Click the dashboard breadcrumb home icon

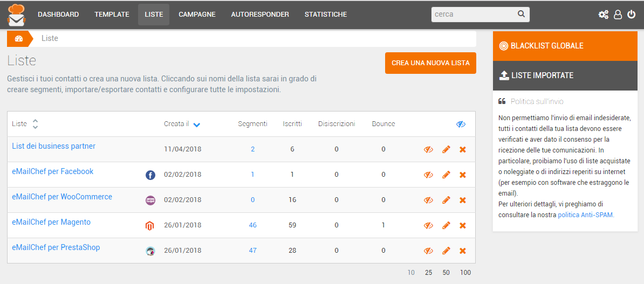[19, 39]
